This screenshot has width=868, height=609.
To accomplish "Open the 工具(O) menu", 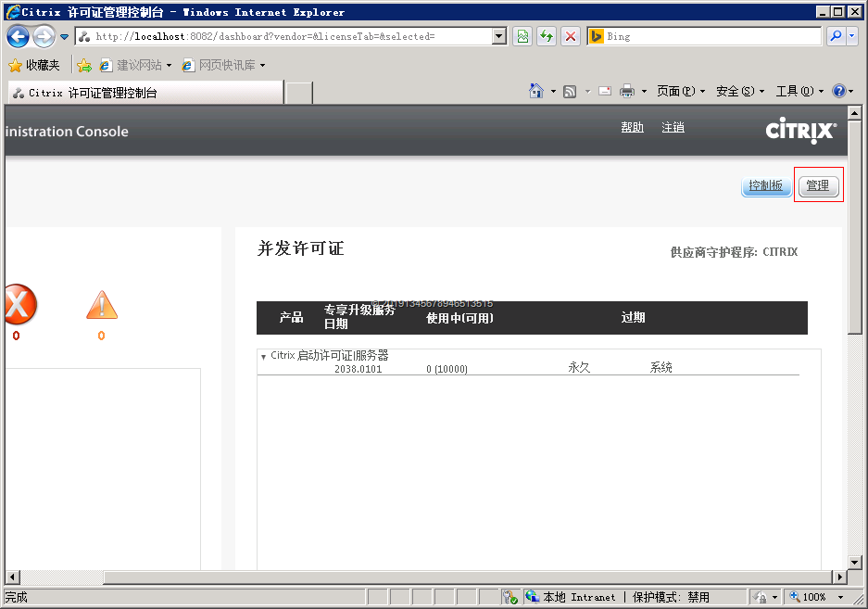I will 799,91.
